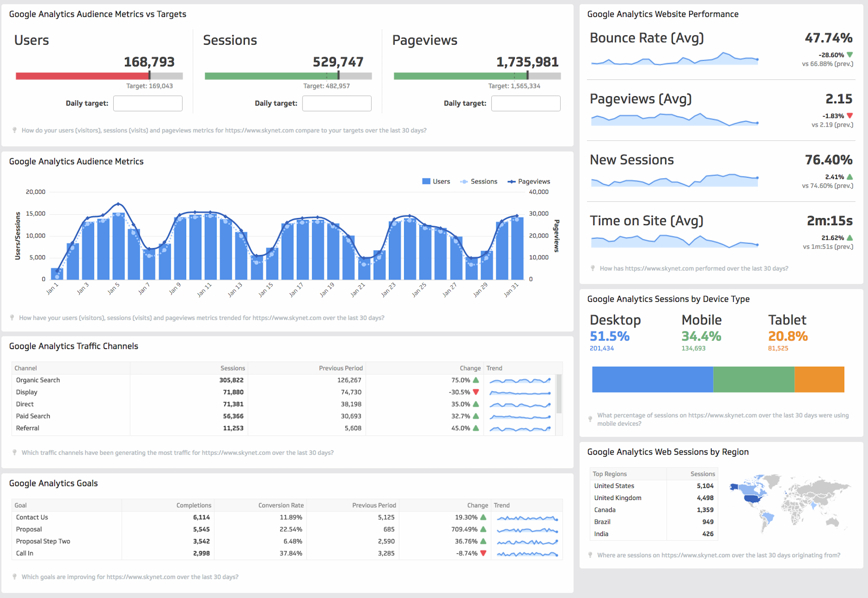868x598 pixels.
Task: Click the Pageviews daily target input field
Action: coord(526,103)
